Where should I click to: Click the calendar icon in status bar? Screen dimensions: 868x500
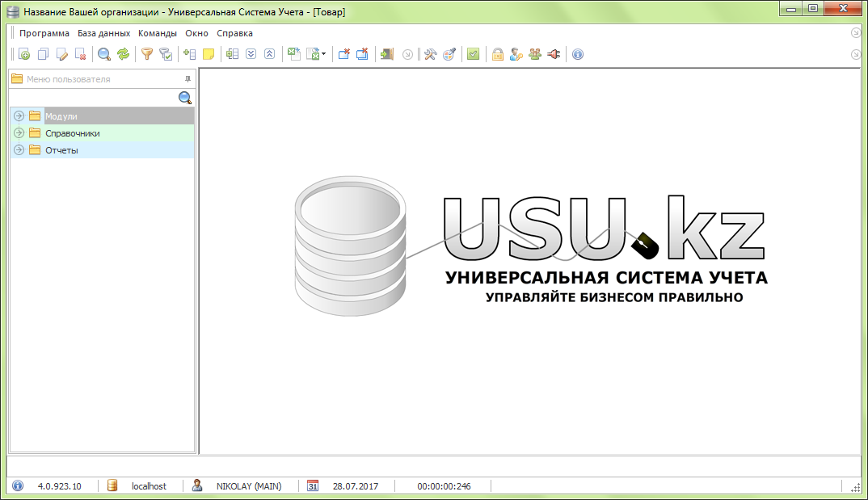313,485
